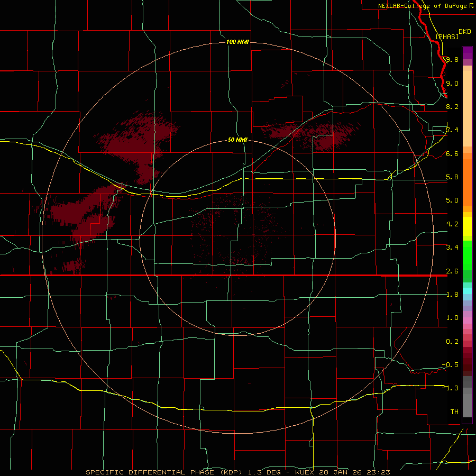Select the 1.8 value on the scale
476x476 pixels.
(452, 295)
